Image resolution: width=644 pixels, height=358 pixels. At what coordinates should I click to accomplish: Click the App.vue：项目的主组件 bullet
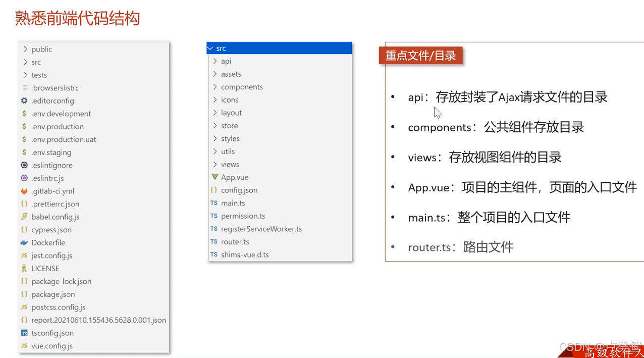[522, 187]
